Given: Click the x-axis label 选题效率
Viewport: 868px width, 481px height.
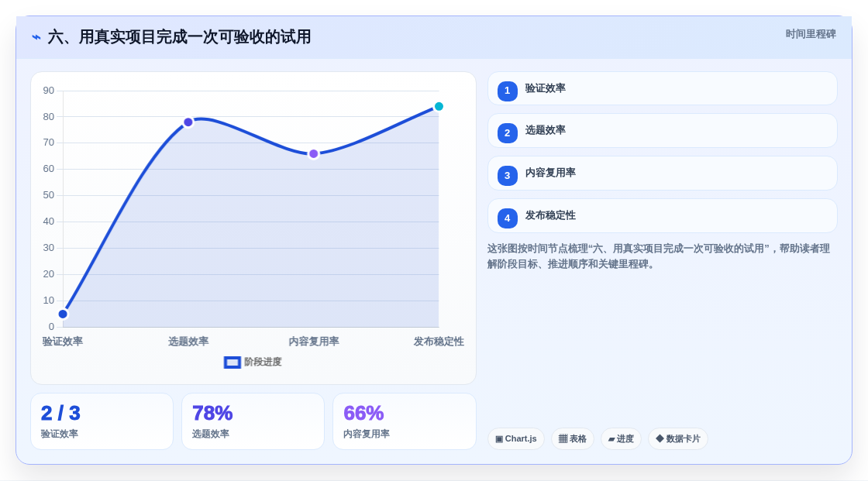Looking at the screenshot, I should [188, 342].
